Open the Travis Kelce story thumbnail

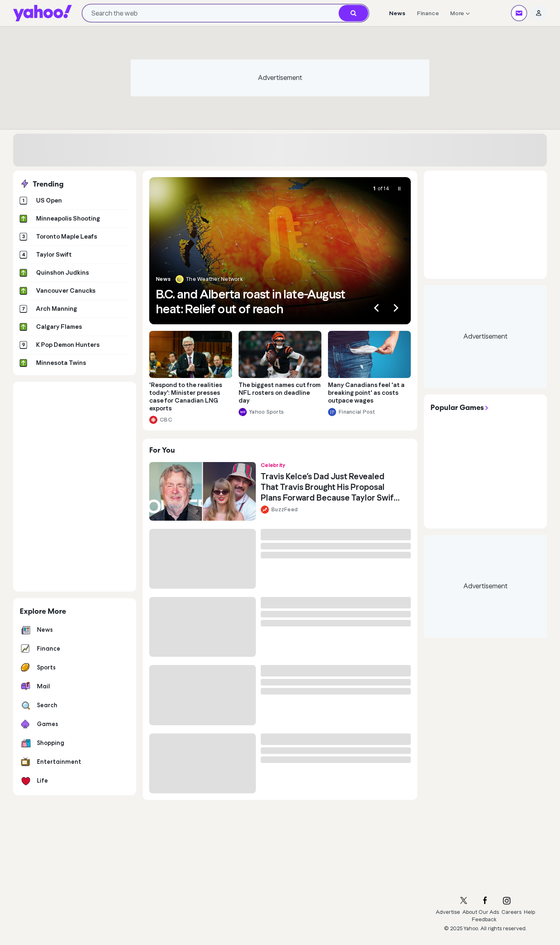pos(203,491)
